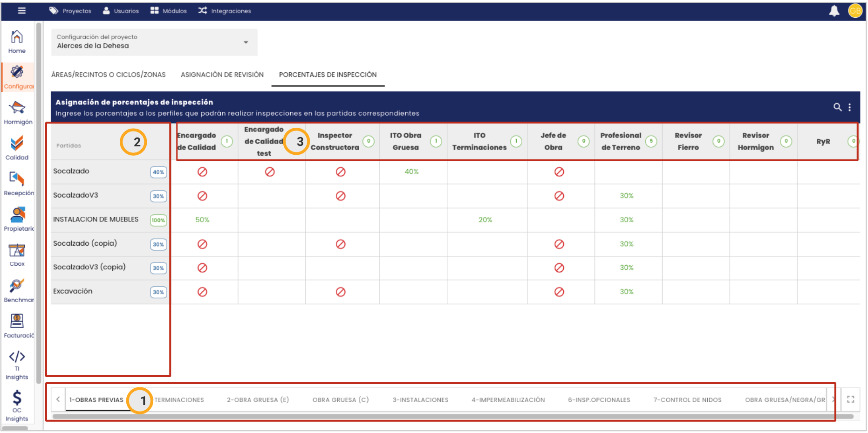This screenshot has height=433, width=868.
Task: Open the three-dot options menu
Action: [850, 107]
